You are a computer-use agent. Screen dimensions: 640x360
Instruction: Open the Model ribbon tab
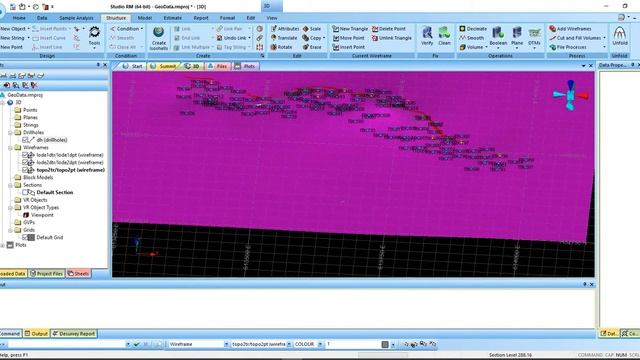(144, 18)
